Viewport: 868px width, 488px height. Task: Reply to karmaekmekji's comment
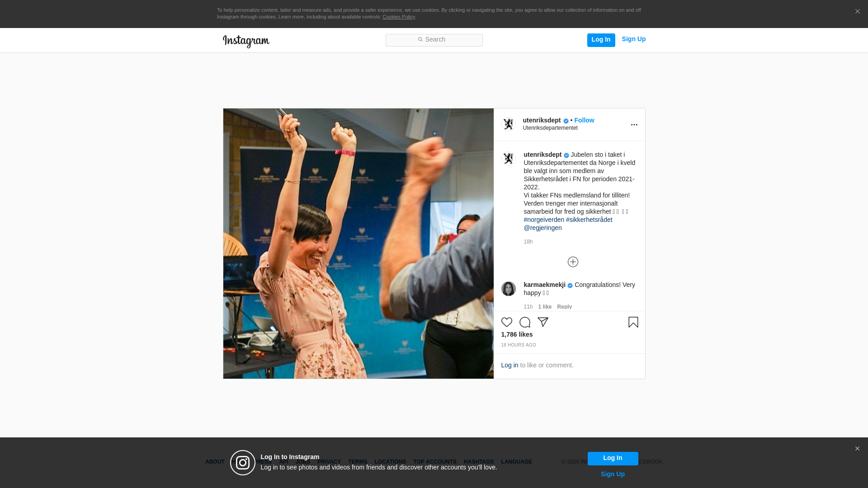(x=564, y=307)
